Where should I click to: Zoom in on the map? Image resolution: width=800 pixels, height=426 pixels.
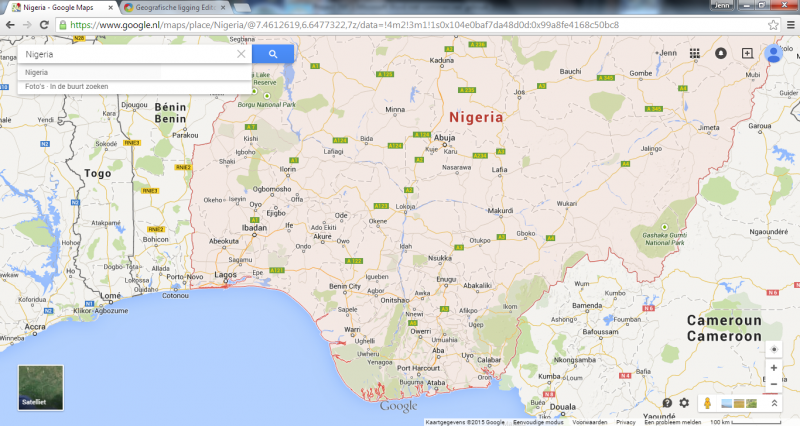click(x=774, y=368)
